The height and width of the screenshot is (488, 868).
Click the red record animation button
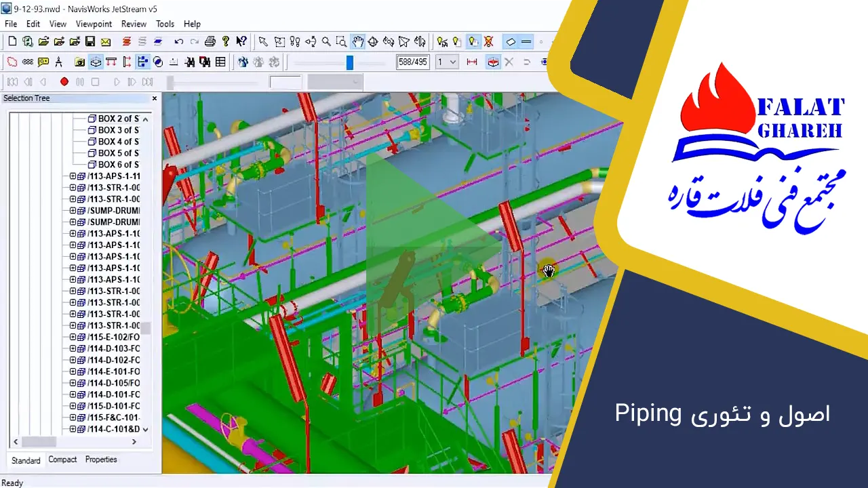64,82
